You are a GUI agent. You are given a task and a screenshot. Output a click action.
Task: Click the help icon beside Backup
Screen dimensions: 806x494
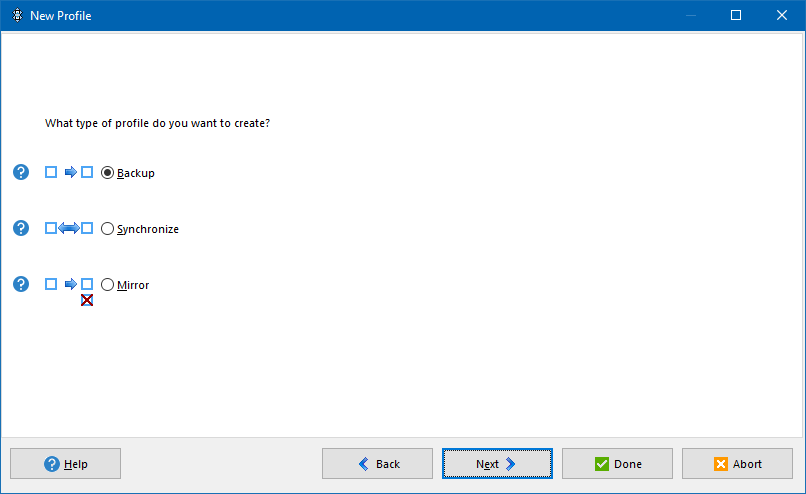[x=21, y=172]
